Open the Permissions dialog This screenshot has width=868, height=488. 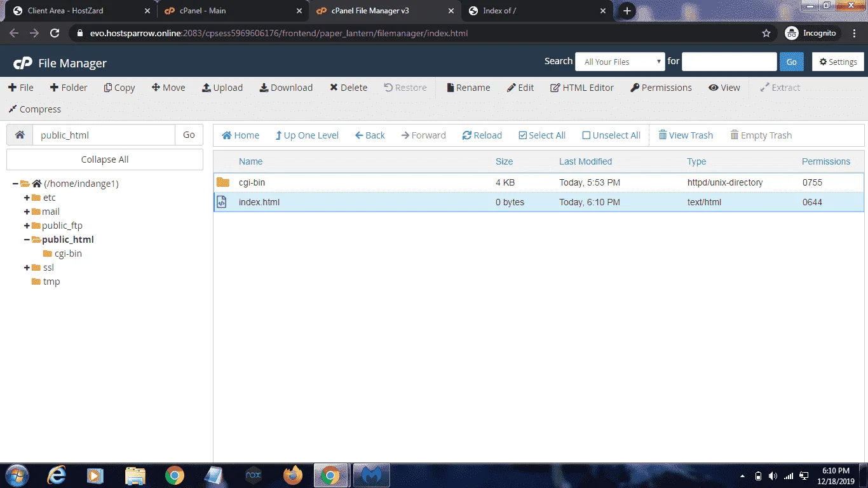(661, 88)
